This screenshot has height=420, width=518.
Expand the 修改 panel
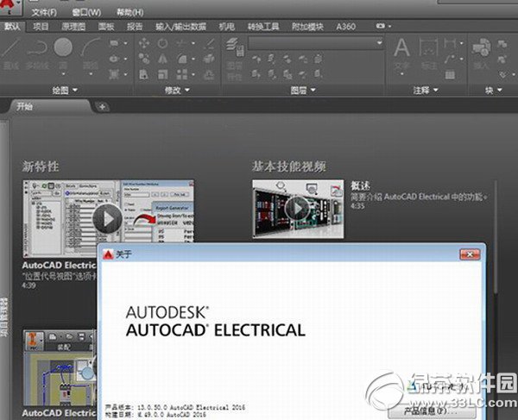click(x=177, y=90)
